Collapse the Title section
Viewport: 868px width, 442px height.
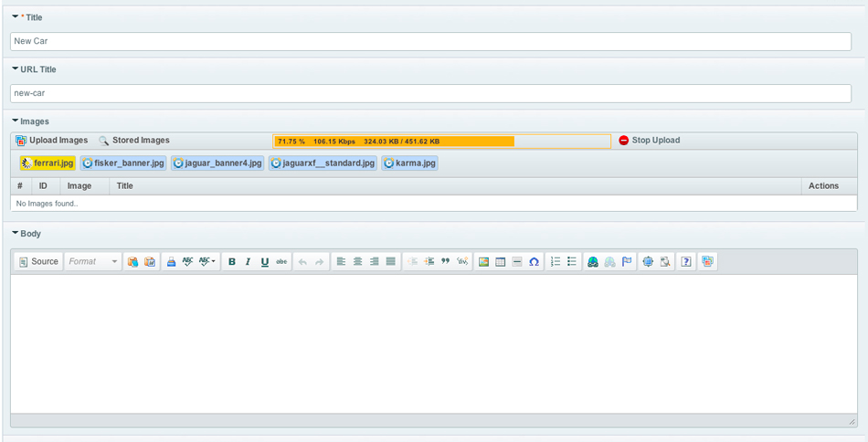[x=15, y=17]
